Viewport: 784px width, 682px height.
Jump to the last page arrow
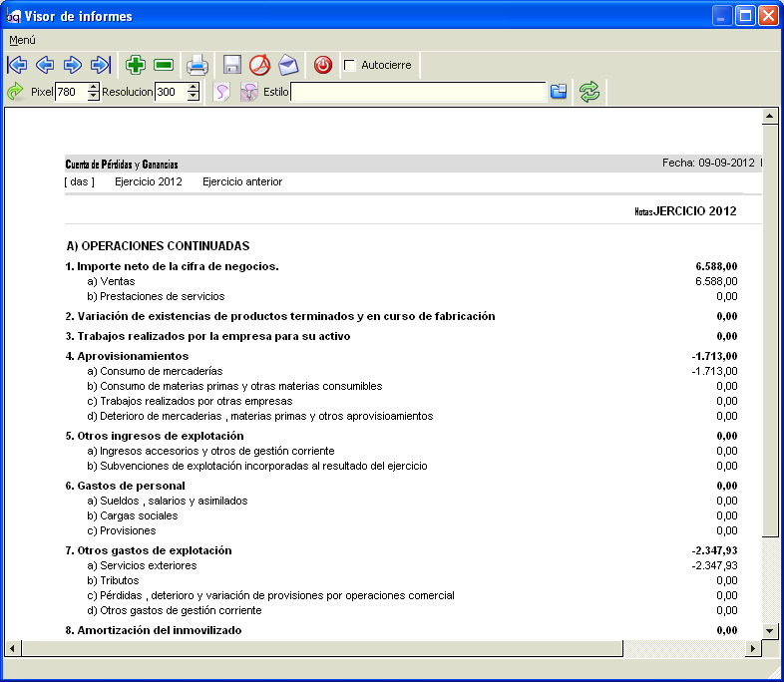tap(101, 65)
